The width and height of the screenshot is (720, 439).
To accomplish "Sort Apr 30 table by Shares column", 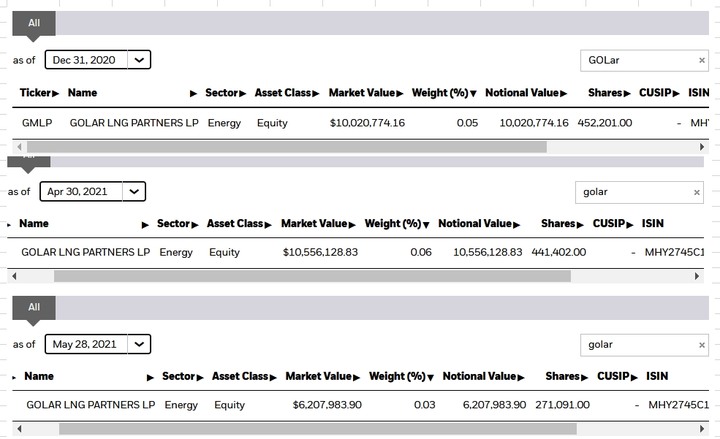I will coord(562,224).
